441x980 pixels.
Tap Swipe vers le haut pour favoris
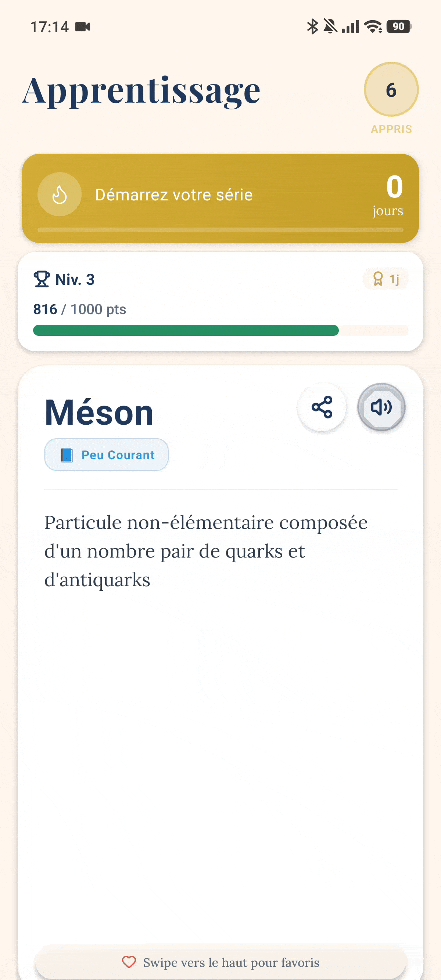231,962
